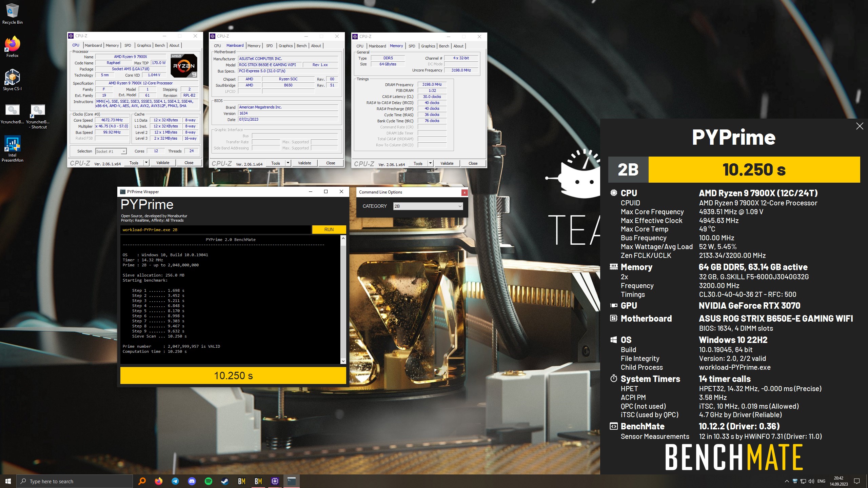Close the Command Line Options window

click(464, 192)
